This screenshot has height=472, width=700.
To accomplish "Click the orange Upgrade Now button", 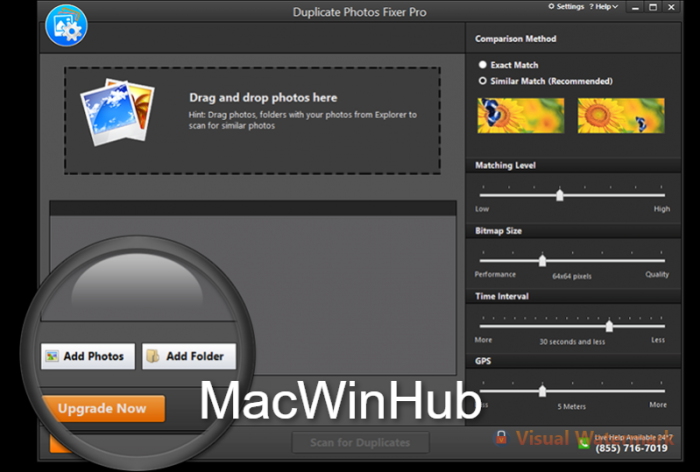I will tap(104, 408).
